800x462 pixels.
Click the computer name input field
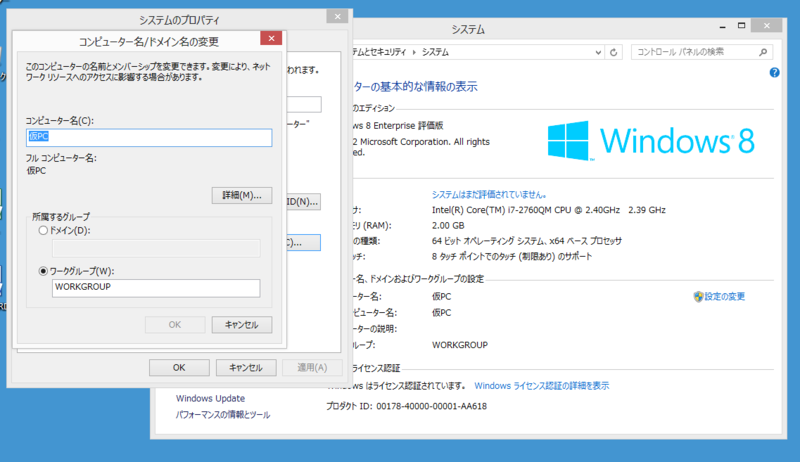(x=149, y=137)
